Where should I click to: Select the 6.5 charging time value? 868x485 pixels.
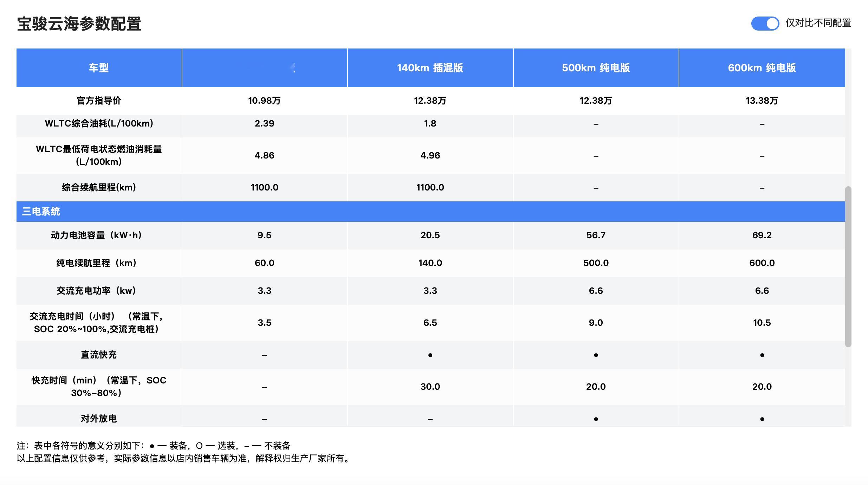pyautogui.click(x=430, y=323)
